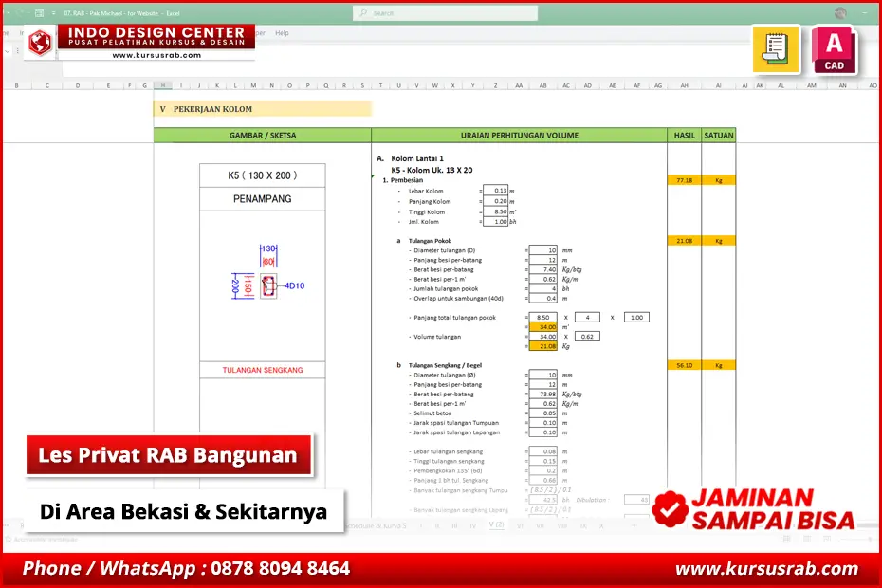Expand the Name Box dropdown arrow

coord(8,51)
